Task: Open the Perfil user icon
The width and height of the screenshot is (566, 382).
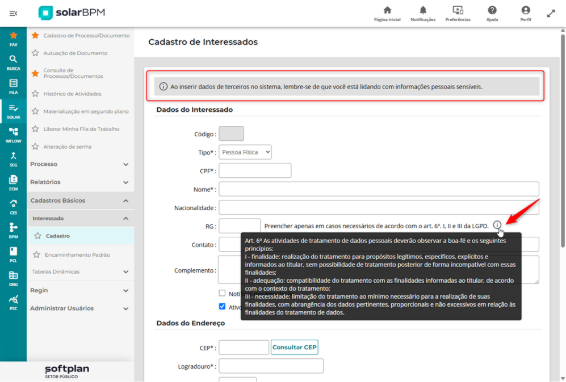Action: 526,13
